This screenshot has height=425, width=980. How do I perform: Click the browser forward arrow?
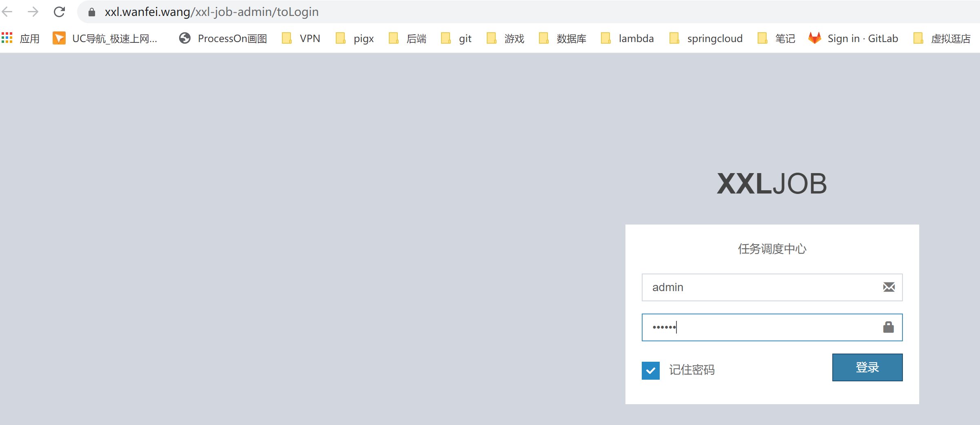[33, 12]
